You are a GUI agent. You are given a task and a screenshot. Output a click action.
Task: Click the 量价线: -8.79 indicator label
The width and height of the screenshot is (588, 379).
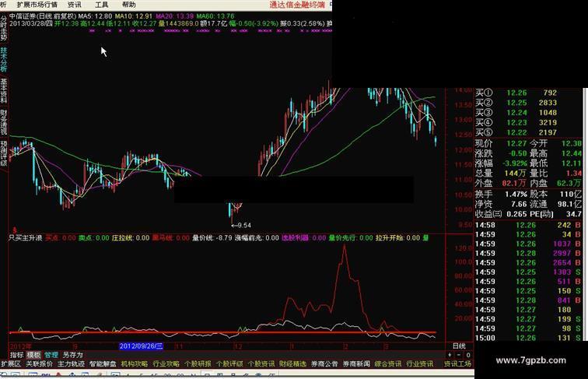212,238
